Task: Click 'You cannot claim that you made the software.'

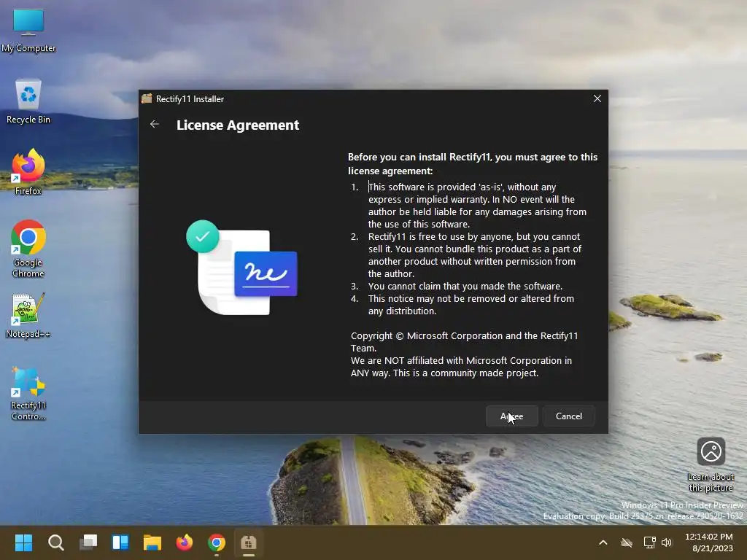Action: pyautogui.click(x=465, y=286)
